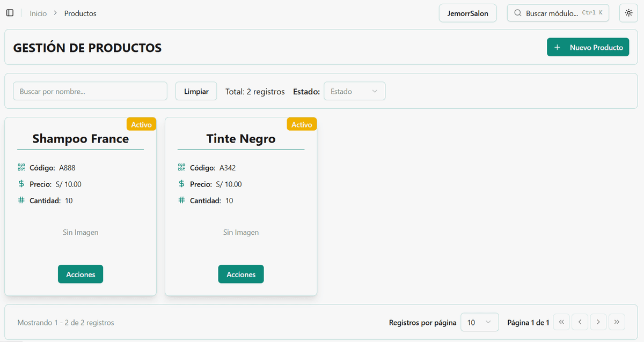Go to last page with double-chevron icon
Viewport: 644px width, 342px height.
[x=617, y=322]
